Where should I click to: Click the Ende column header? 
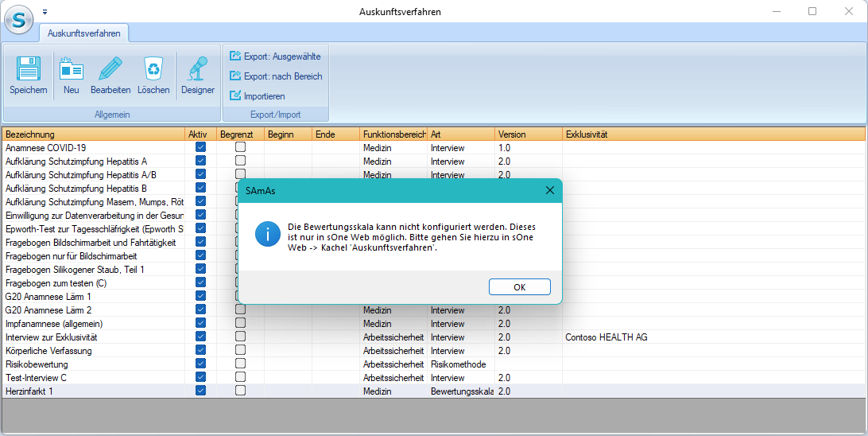tap(336, 134)
